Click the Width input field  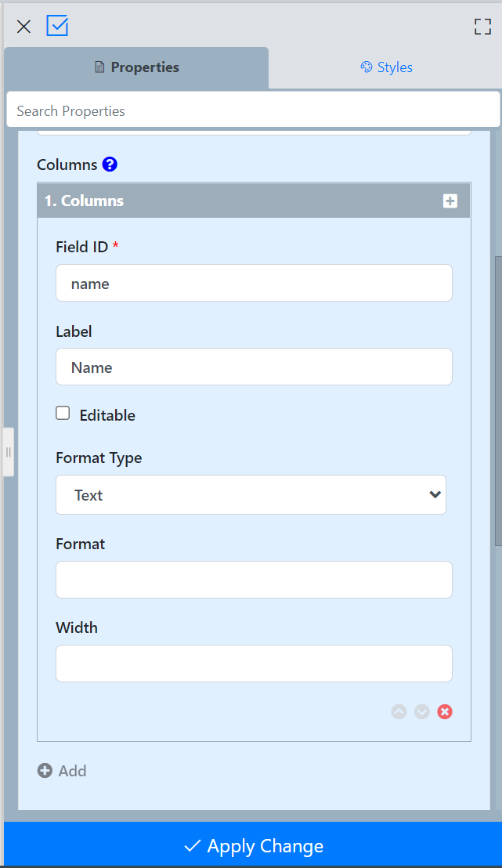[254, 664]
